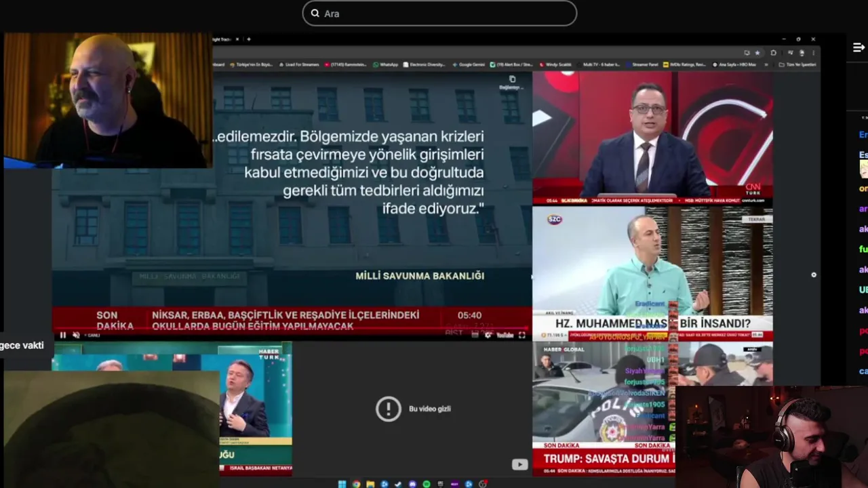Screen dimensions: 868x488
Task: Open the IMDb Ratings bookmark
Action: (685, 64)
